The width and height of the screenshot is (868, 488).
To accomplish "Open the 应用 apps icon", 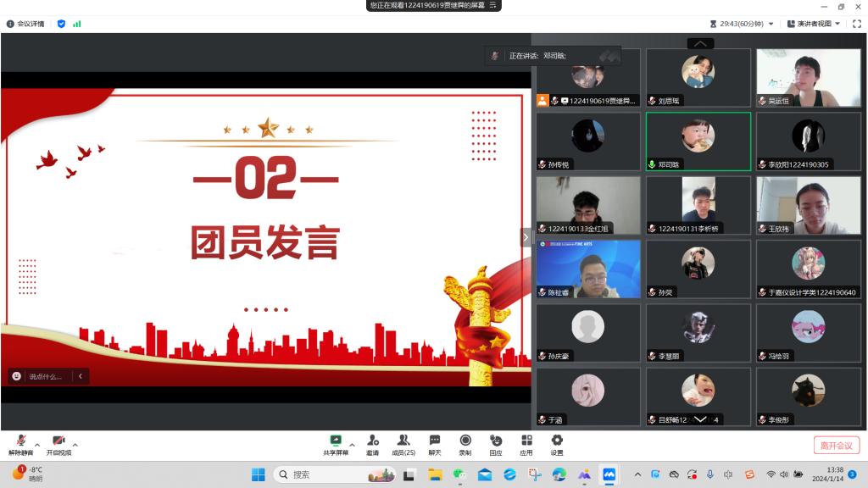I will [526, 444].
